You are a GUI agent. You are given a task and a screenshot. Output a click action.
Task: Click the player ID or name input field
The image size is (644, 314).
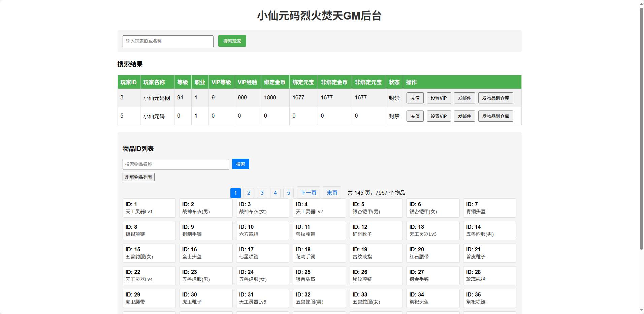168,41
